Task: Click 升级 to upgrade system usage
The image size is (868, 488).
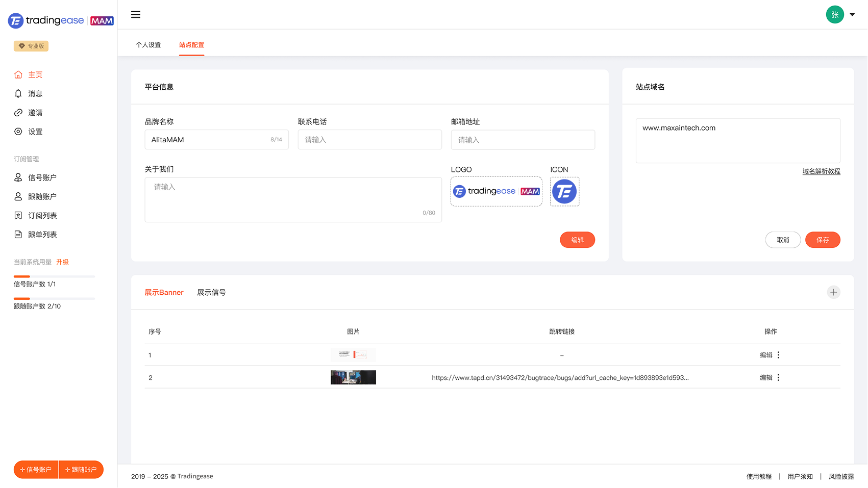Action: [62, 262]
